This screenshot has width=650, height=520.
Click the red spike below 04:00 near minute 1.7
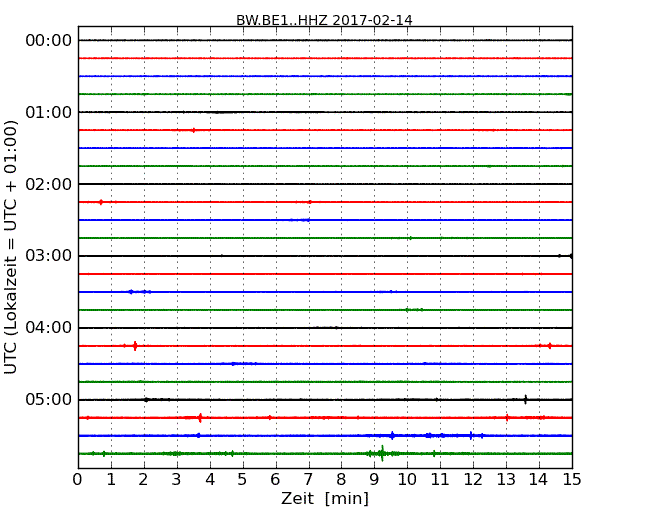135,346
